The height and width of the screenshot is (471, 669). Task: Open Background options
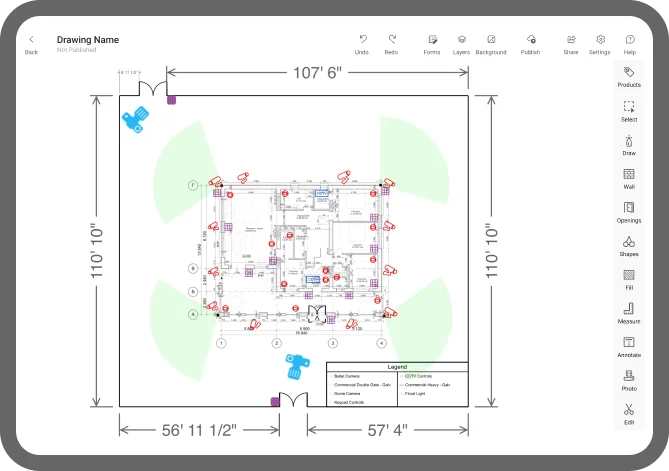[x=491, y=45]
